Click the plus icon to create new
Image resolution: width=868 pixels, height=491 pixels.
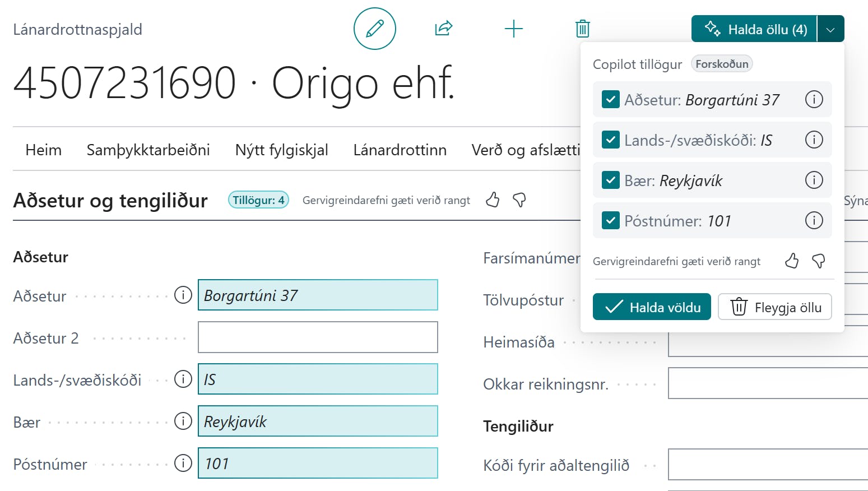pyautogui.click(x=513, y=29)
